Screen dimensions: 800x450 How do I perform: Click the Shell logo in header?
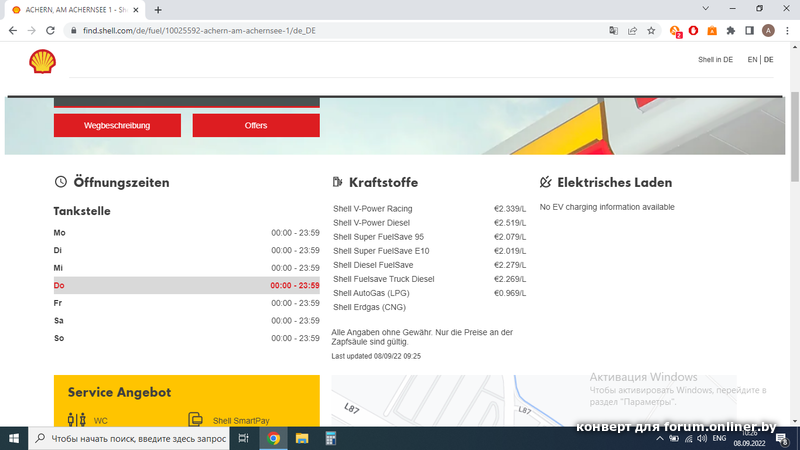click(x=42, y=62)
